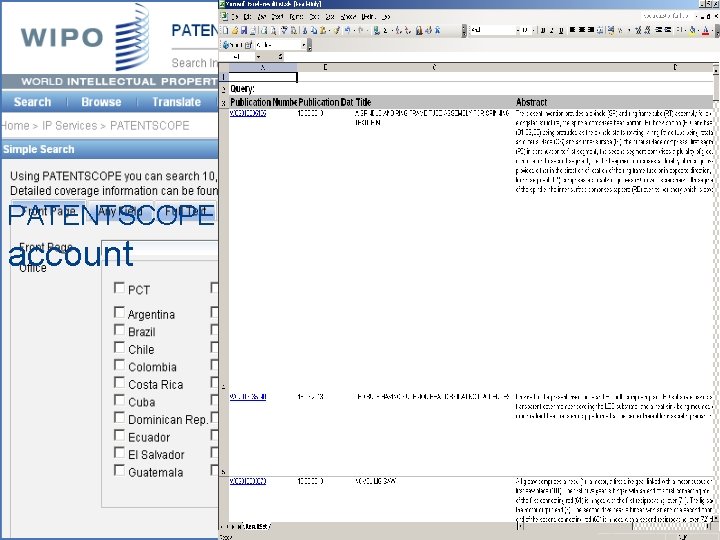Toggle Underline formatting in Excel
Viewport: 720px width, 540px height.
click(561, 30)
